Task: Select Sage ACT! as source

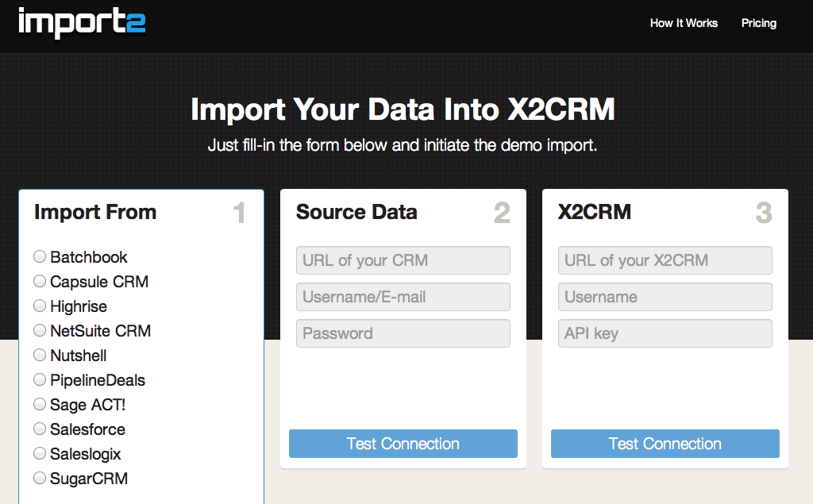Action: pyautogui.click(x=40, y=405)
